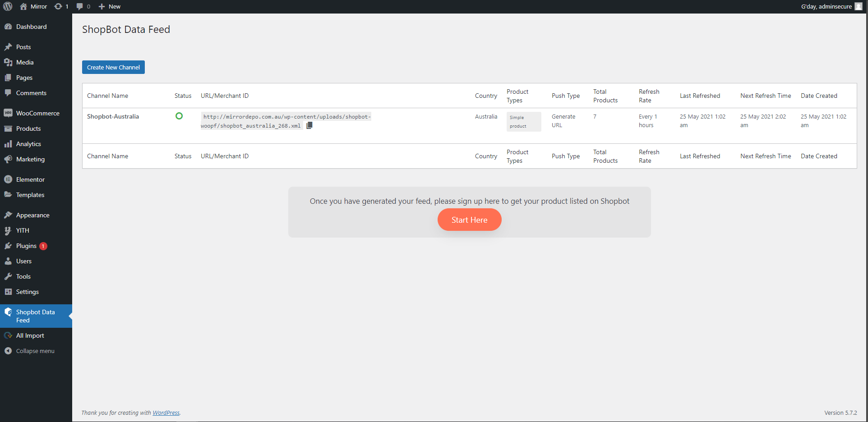Select the Shopbot-Australia channel name
Image resolution: width=868 pixels, height=422 pixels.
113,116
